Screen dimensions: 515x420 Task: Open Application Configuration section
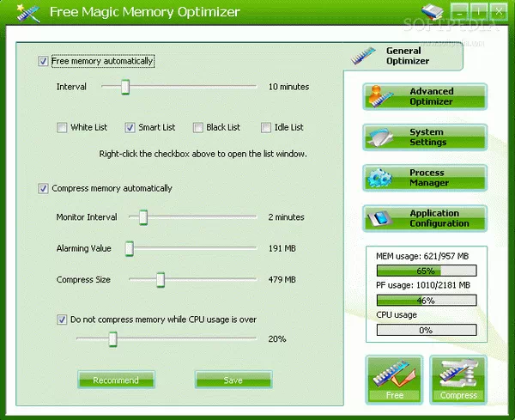click(425, 218)
